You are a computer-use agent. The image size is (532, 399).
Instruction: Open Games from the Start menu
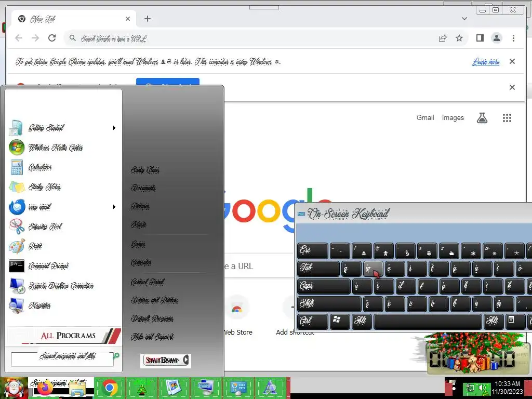click(x=138, y=244)
